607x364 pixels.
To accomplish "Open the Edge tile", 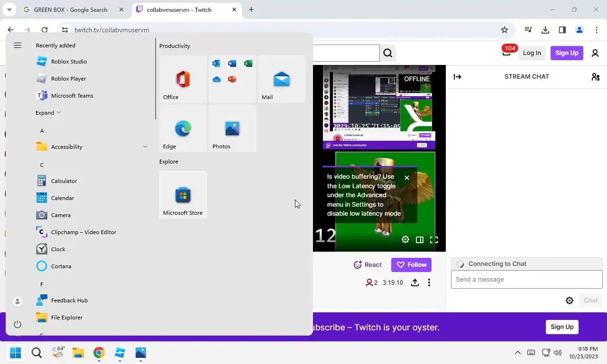I will pos(183,128).
